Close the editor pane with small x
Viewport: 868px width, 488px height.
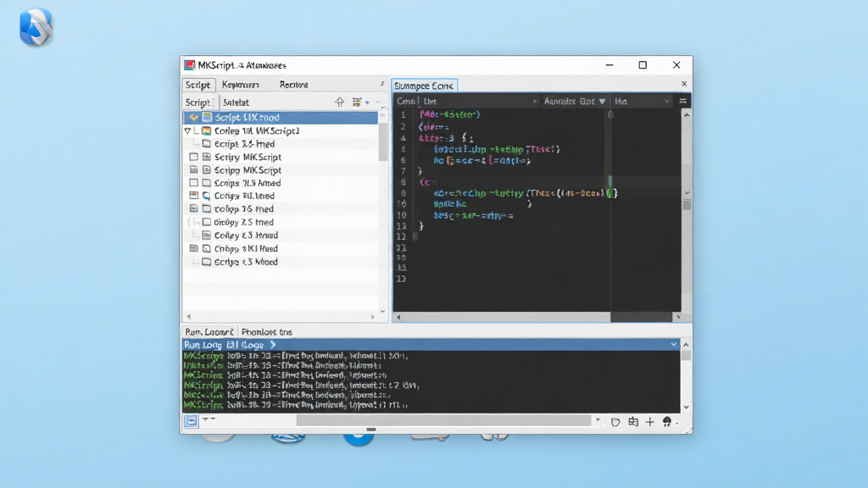pos(684,84)
